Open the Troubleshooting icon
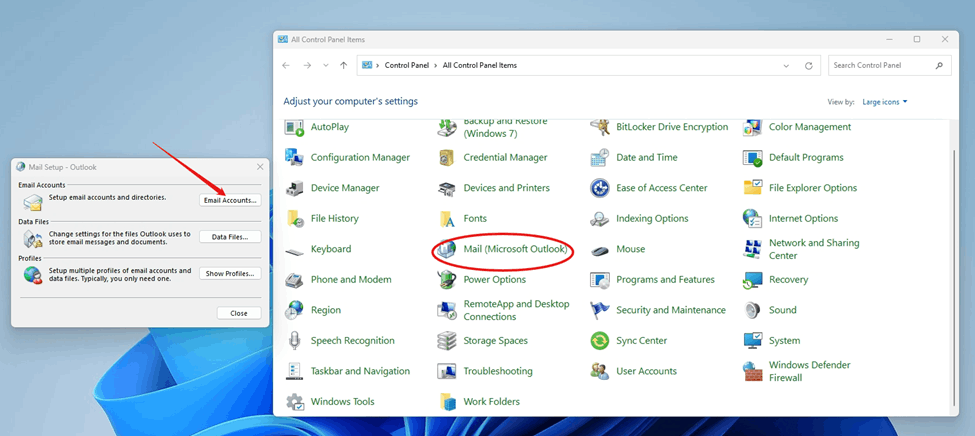This screenshot has width=975, height=436. tap(447, 371)
